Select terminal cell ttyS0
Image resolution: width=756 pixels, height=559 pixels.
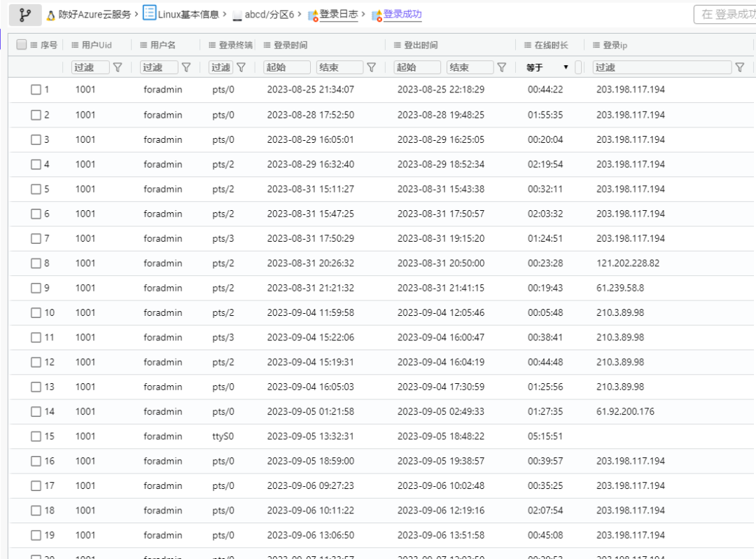tap(223, 436)
